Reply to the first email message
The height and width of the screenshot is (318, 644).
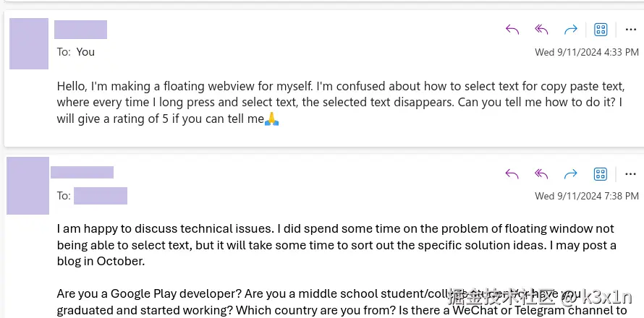512,30
